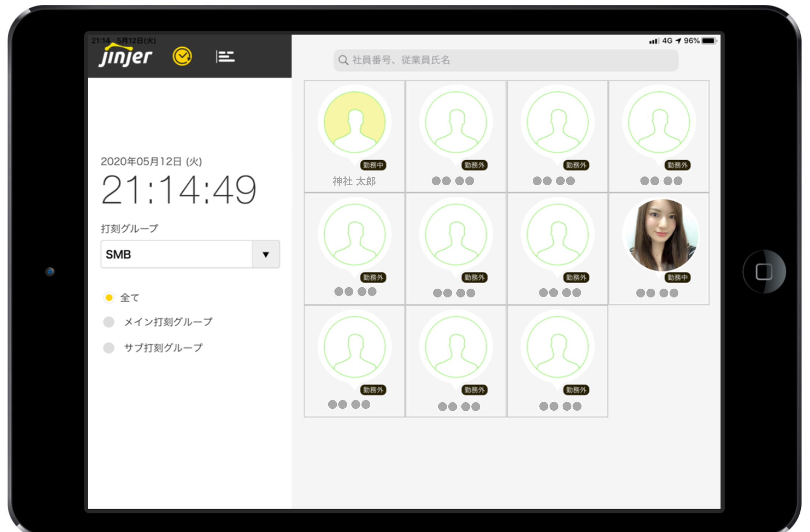Image resolution: width=810 pixels, height=532 pixels.
Task: Open the yellow clock attendance icon
Action: [182, 57]
